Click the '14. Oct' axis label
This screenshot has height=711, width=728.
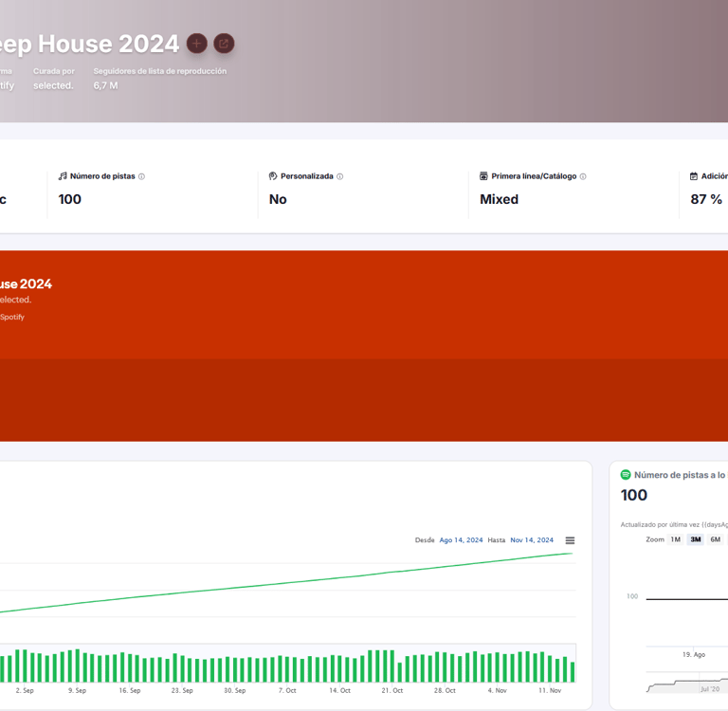(x=340, y=690)
